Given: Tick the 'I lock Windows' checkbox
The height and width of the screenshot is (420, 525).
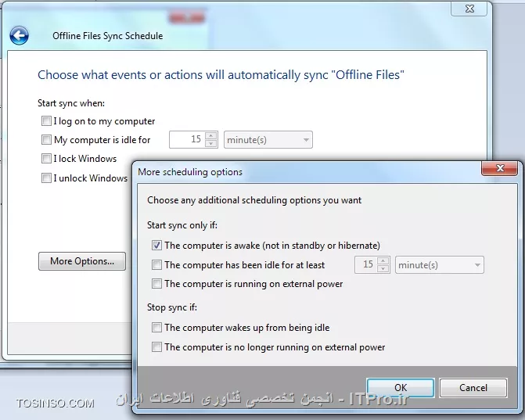Looking at the screenshot, I should 46,158.
